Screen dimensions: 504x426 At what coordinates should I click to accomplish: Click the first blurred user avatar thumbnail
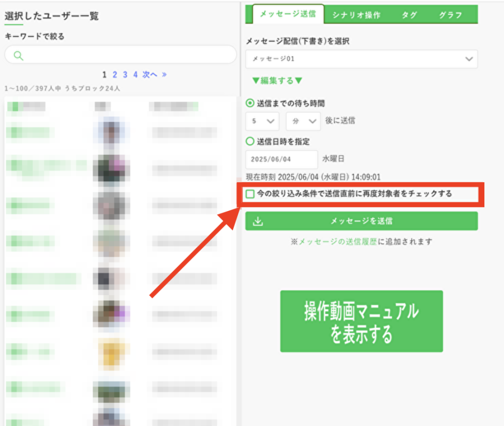[x=111, y=132]
